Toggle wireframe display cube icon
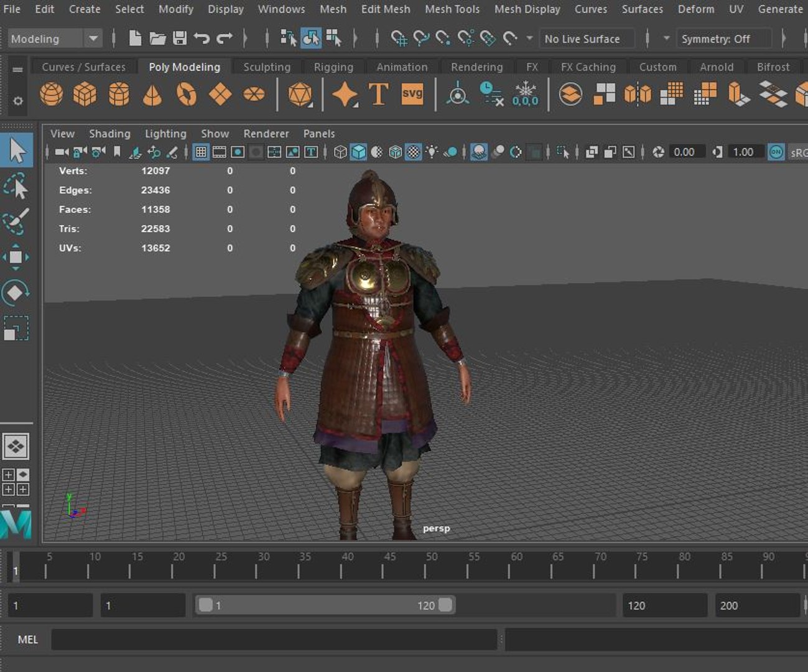This screenshot has width=808, height=672. tap(340, 152)
